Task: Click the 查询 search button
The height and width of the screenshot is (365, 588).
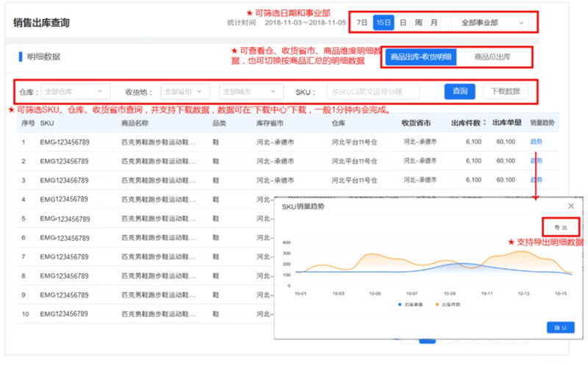Action: 460,91
